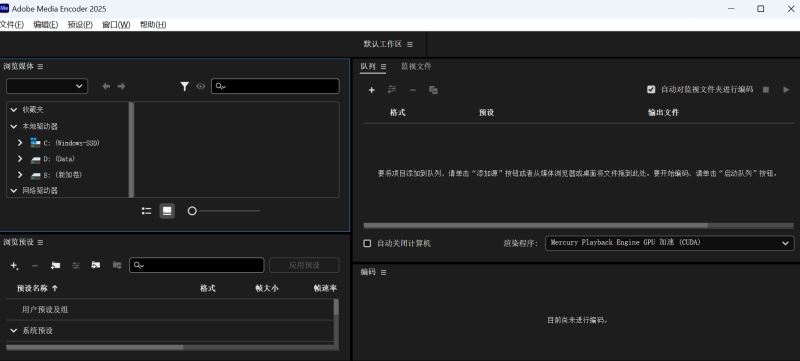Click the import presets folder icon
800x361 pixels.
click(96, 265)
